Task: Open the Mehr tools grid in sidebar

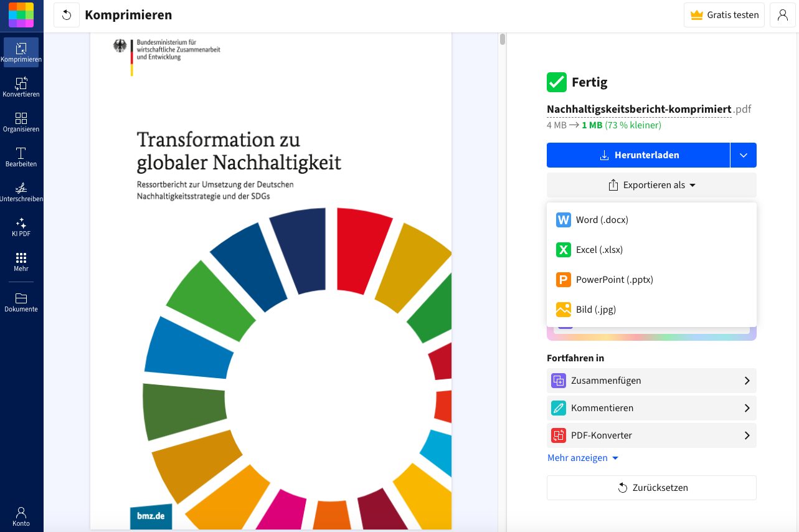Action: (x=21, y=262)
